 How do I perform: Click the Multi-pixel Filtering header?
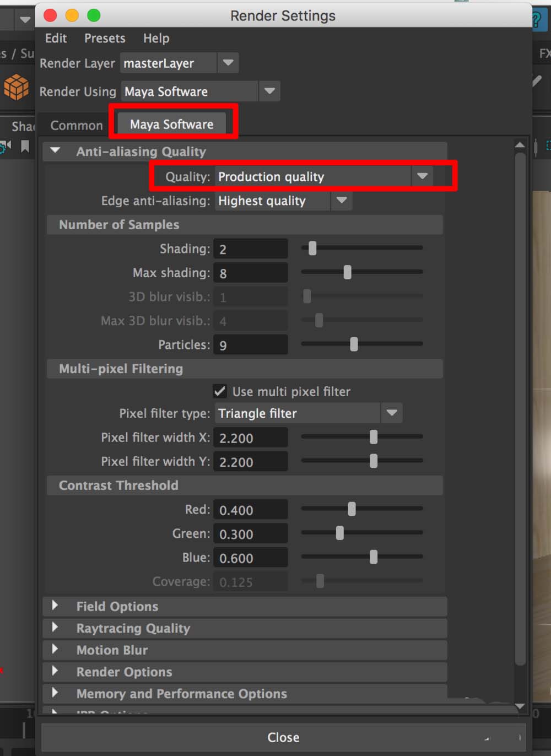[245, 369]
